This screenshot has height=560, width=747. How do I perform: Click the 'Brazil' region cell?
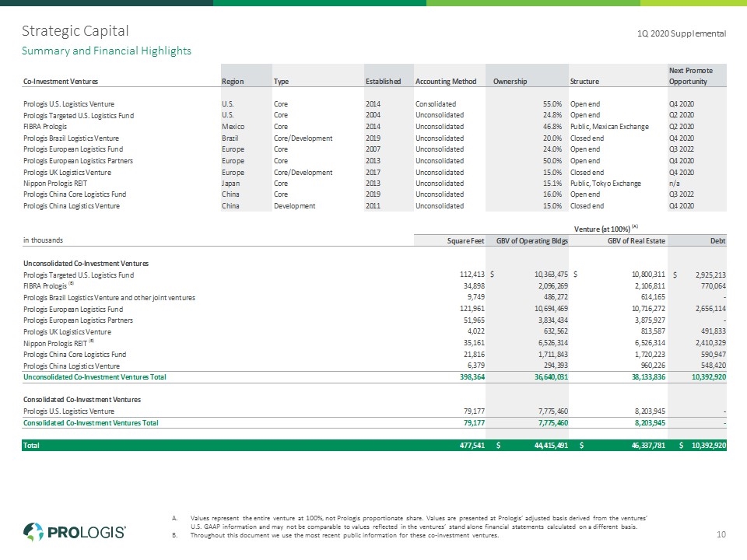[x=230, y=138]
